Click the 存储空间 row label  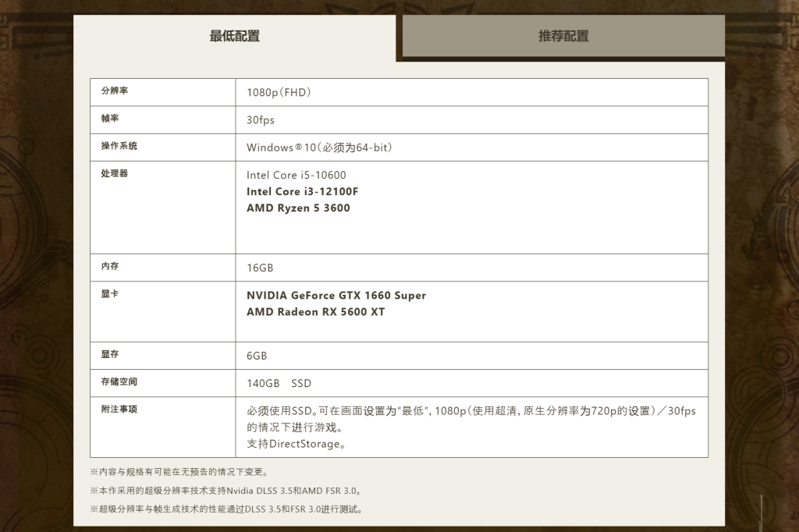pyautogui.click(x=119, y=381)
